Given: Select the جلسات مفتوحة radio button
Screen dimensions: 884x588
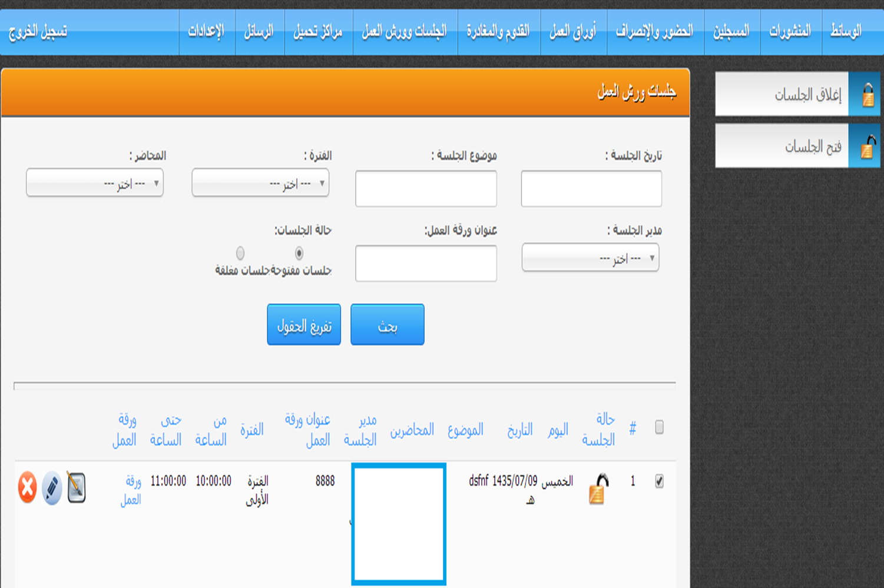Looking at the screenshot, I should pyautogui.click(x=299, y=253).
